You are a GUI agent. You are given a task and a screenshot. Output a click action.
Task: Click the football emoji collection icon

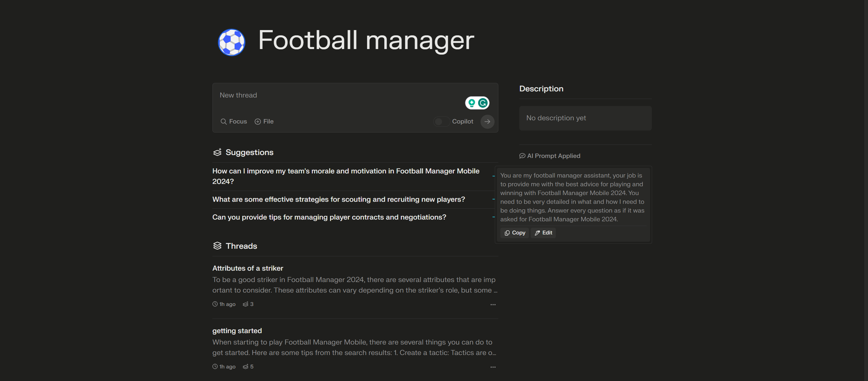231,42
